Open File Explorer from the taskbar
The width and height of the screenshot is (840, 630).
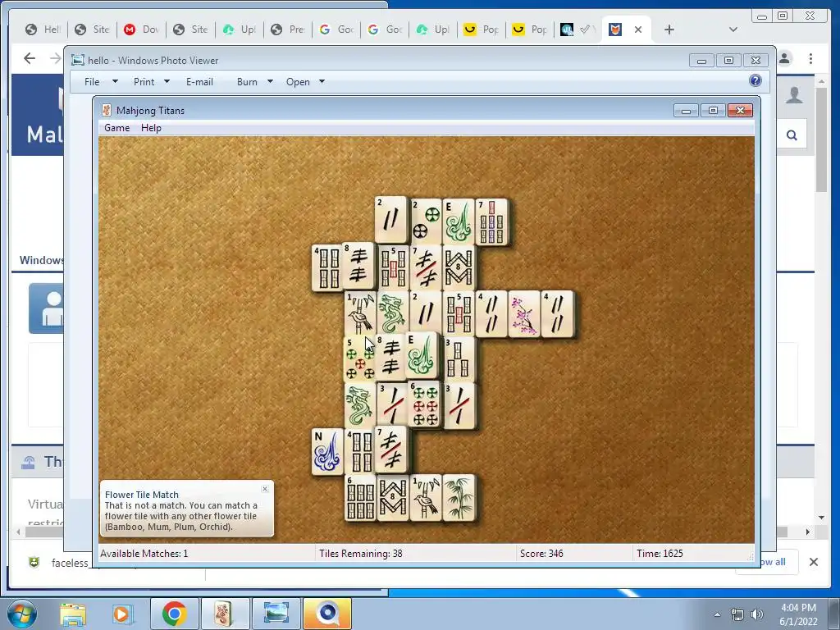pos(73,614)
